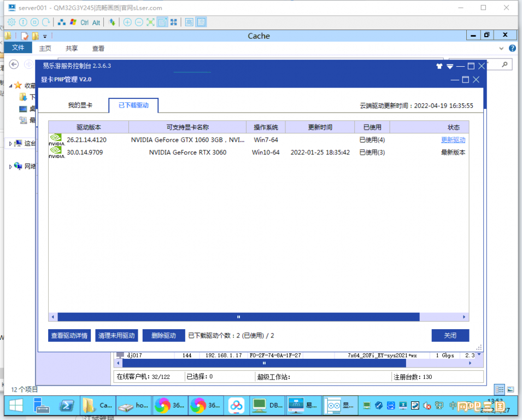Sort by 状态 column header
Image resolution: width=522 pixels, height=420 pixels.
click(x=430, y=127)
